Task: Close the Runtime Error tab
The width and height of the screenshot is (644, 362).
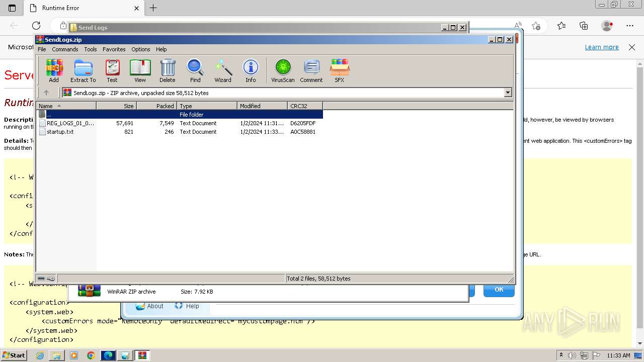Action: [x=136, y=8]
